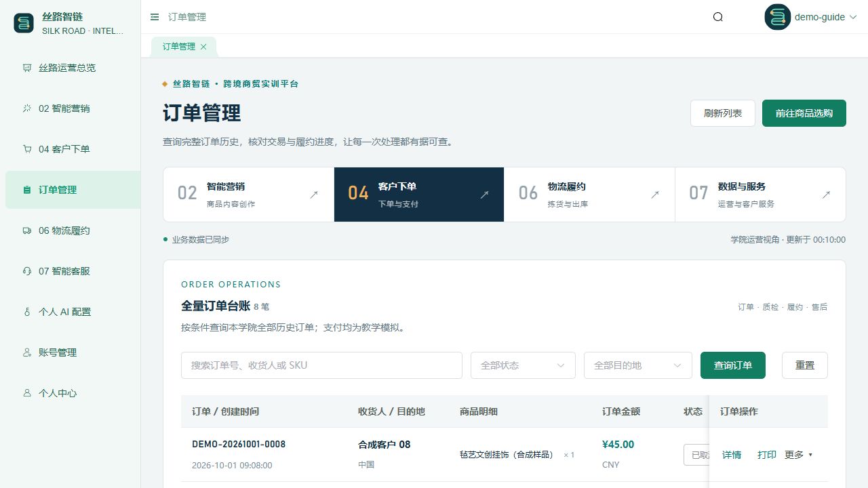Close the 订单管理 tab

pyautogui.click(x=203, y=47)
